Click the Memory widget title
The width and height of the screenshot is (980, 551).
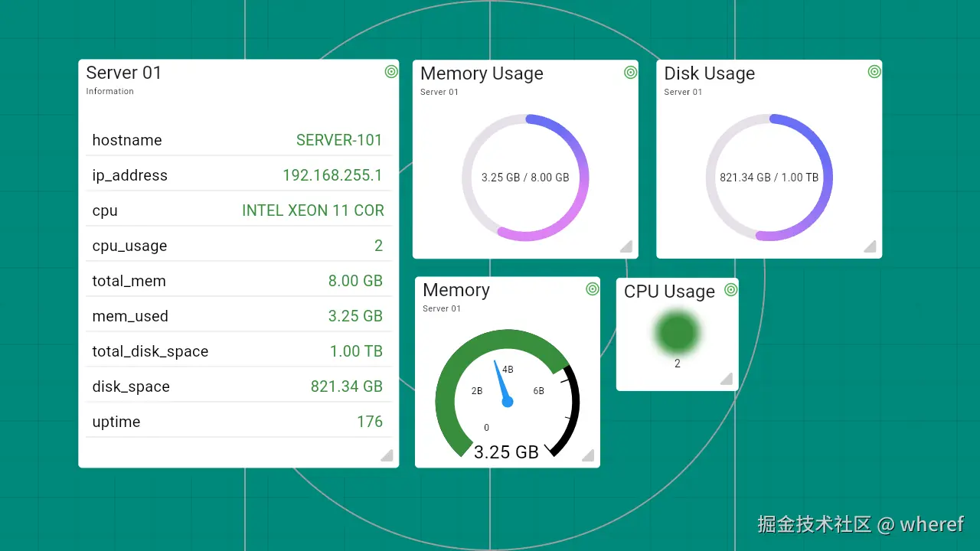point(456,290)
